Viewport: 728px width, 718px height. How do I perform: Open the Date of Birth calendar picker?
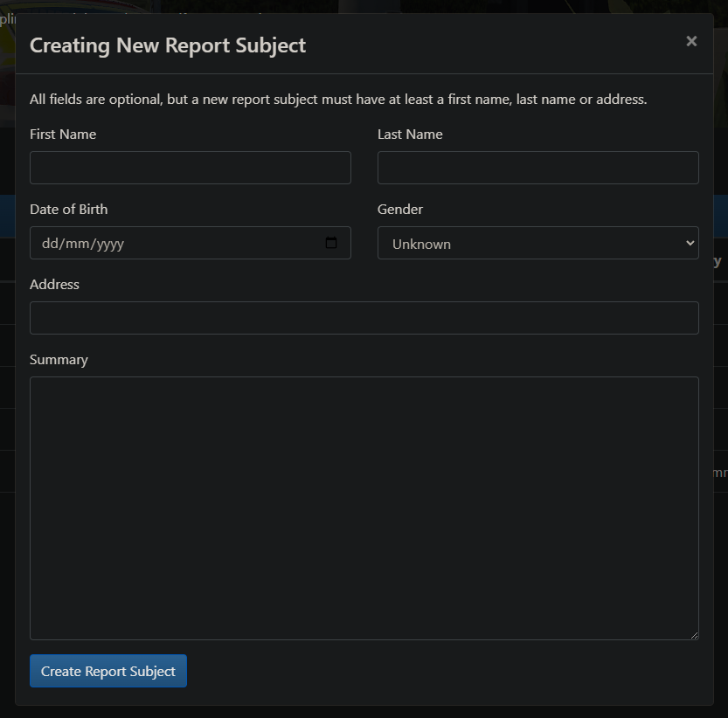coord(331,243)
